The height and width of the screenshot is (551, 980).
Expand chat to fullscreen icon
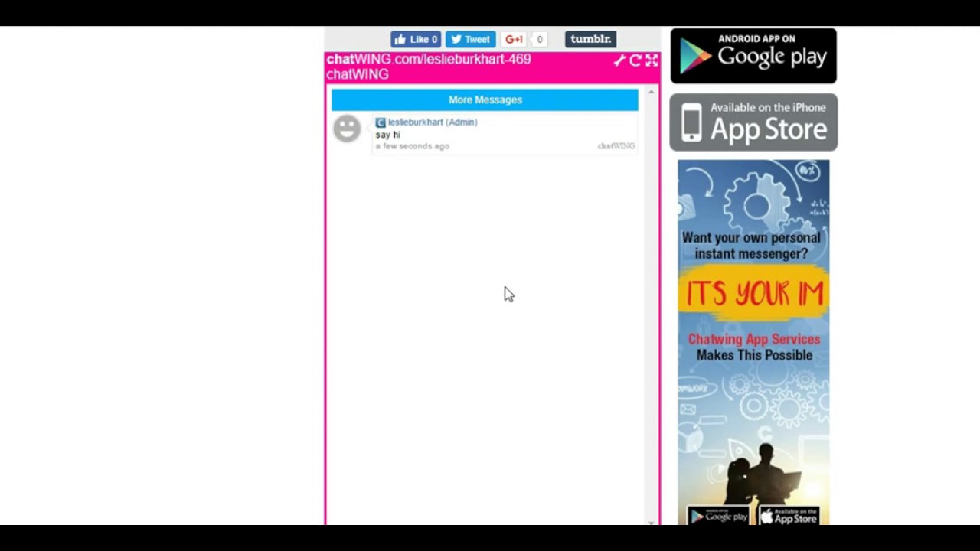652,60
